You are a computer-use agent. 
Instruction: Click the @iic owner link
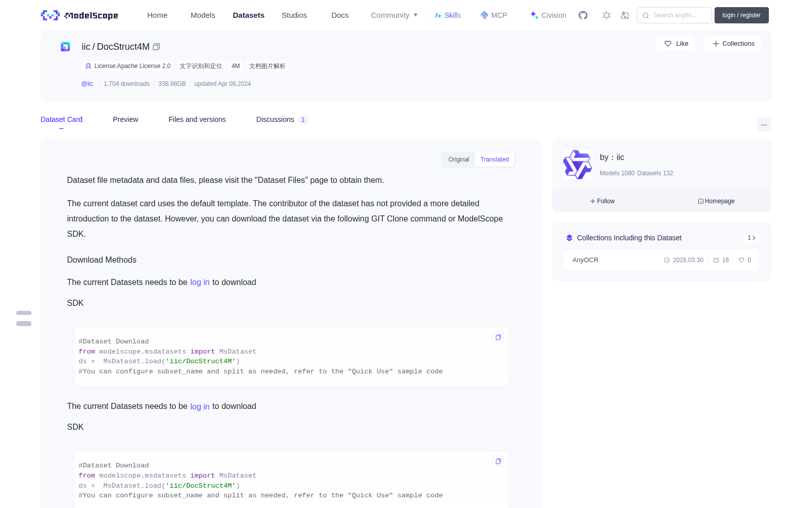[x=87, y=84]
